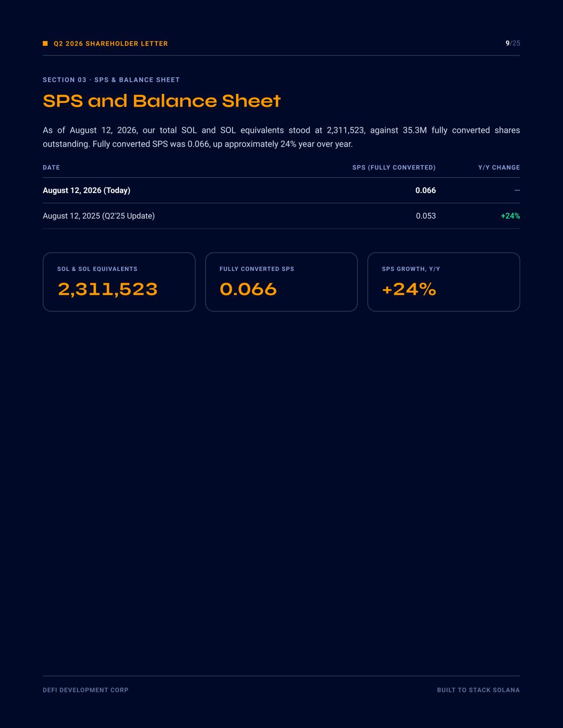Click the large 0.066 card value
Viewport: 563px width, 728px height.
pyautogui.click(x=248, y=290)
